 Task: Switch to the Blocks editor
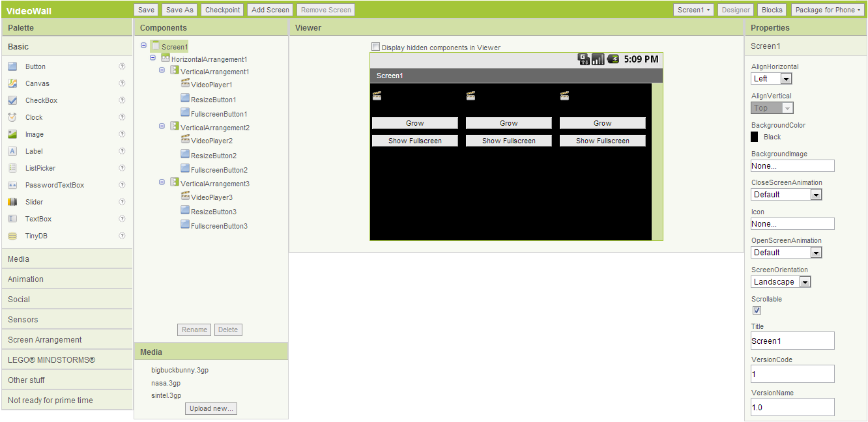point(772,10)
